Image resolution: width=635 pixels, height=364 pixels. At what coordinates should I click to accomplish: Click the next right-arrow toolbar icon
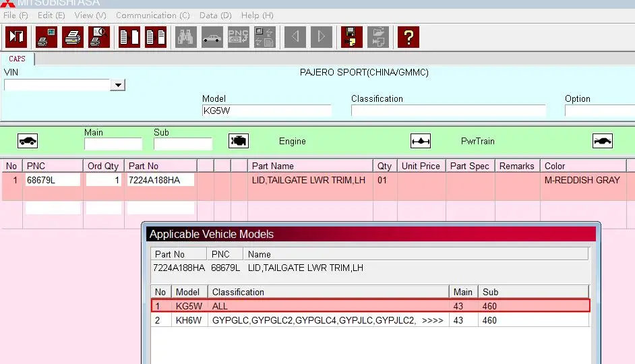coord(322,37)
